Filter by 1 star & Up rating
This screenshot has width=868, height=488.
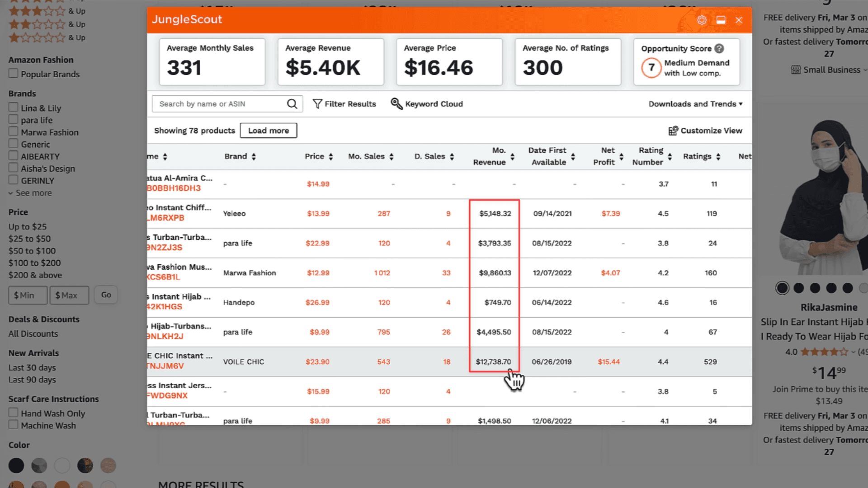coord(47,38)
